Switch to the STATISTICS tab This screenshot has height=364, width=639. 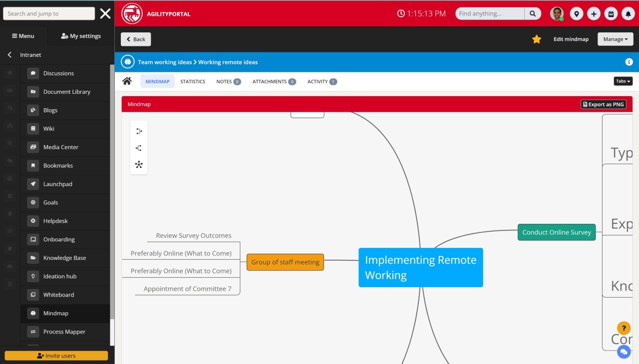point(193,81)
